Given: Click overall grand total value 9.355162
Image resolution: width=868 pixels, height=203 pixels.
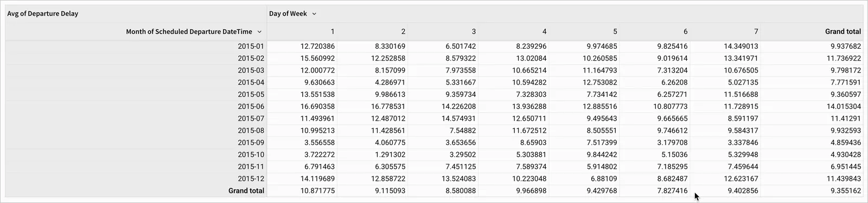Looking at the screenshot, I should pyautogui.click(x=846, y=191).
